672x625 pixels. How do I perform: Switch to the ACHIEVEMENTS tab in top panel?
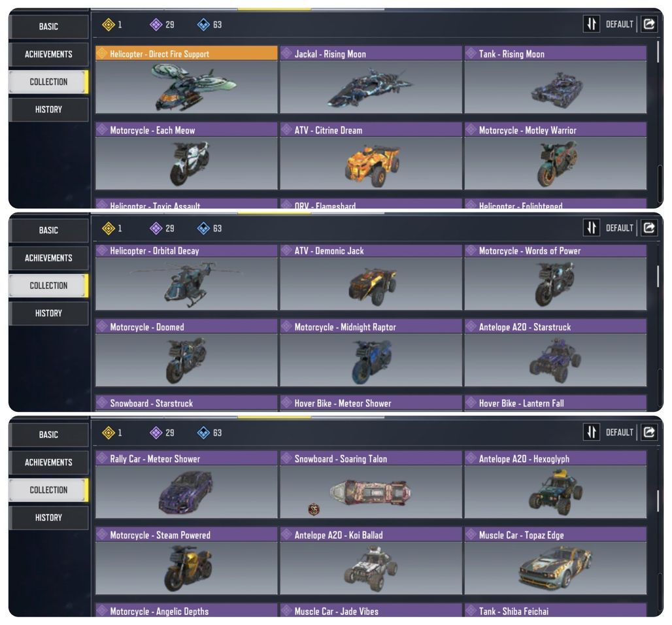48,54
